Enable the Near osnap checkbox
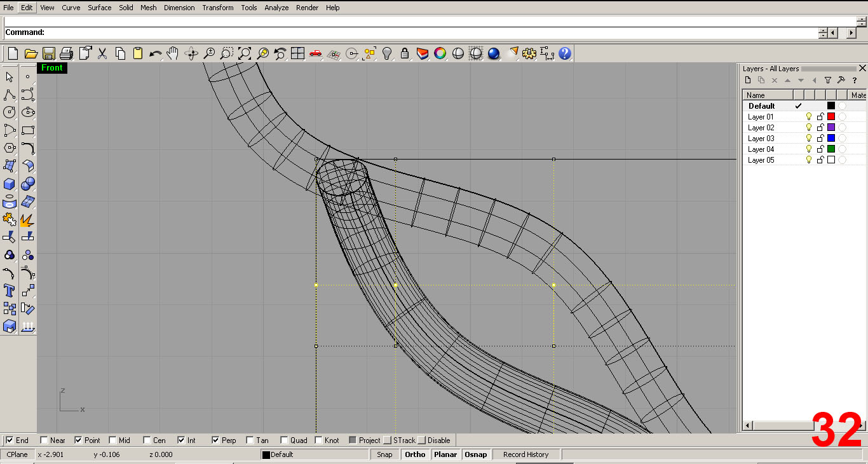Screen dimensions: 868x464 click(44, 440)
